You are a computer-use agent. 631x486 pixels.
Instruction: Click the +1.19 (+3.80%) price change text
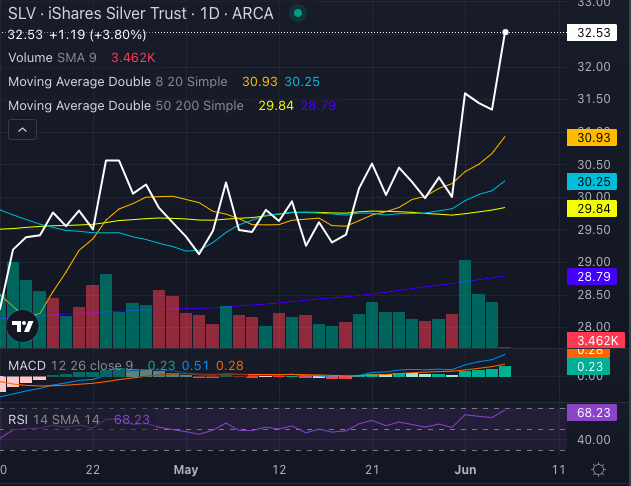click(x=98, y=35)
